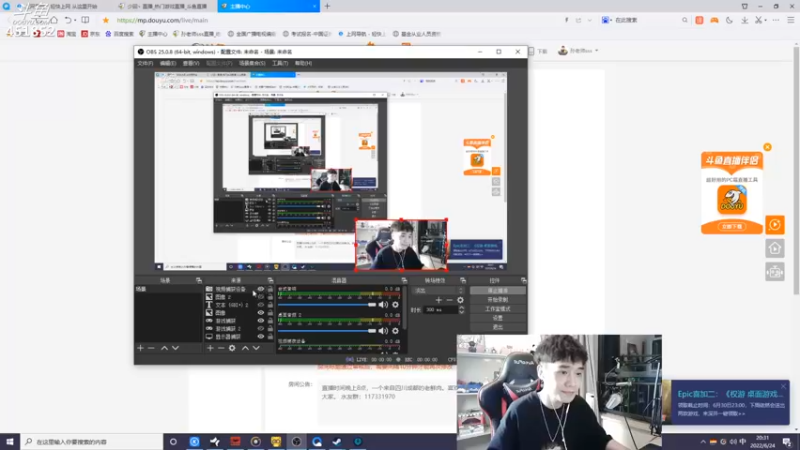
Task: Click the download button on the 斗鱼直播伴侣 card
Action: coord(732,227)
